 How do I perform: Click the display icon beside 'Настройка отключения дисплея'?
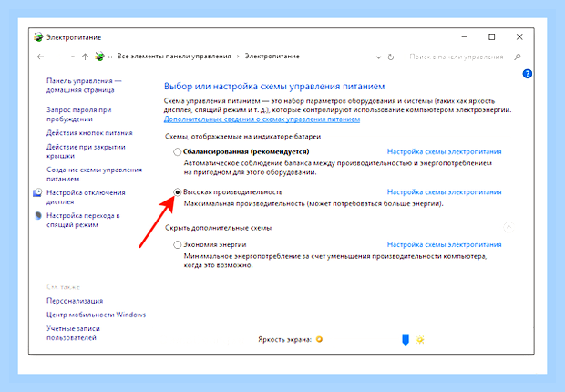coord(37,192)
